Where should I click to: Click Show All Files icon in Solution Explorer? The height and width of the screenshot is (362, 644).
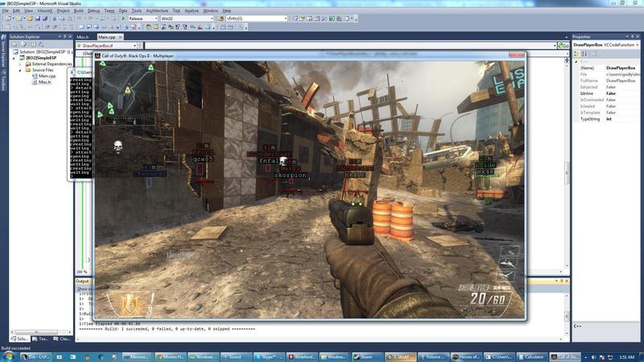[x=24, y=44]
